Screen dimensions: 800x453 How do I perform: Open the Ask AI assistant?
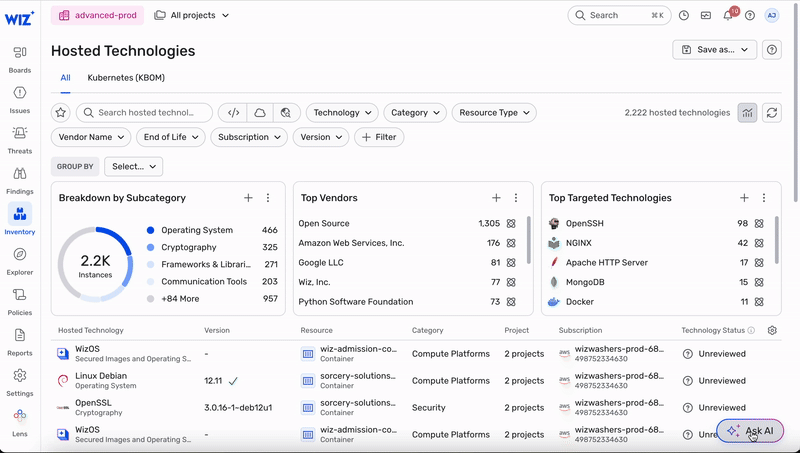click(x=750, y=431)
